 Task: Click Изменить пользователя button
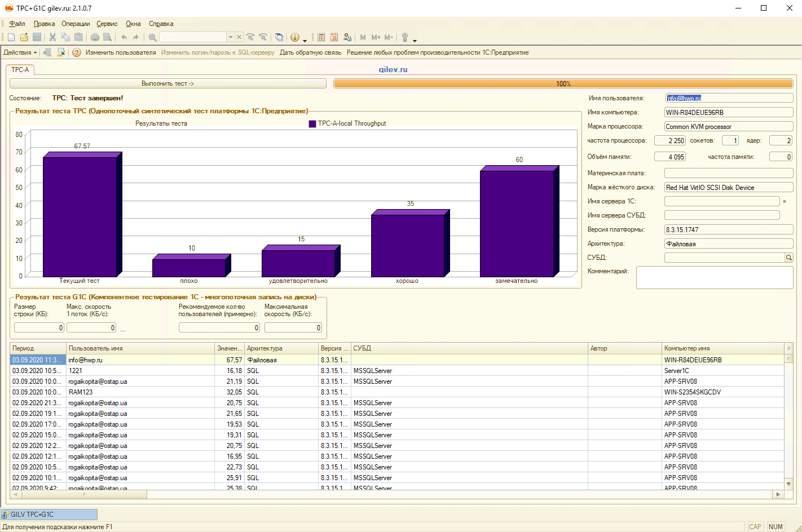point(121,52)
